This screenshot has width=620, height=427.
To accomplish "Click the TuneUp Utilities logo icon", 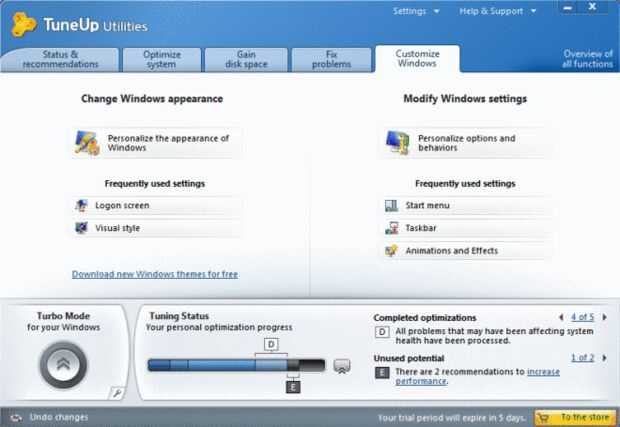I will coord(23,25).
